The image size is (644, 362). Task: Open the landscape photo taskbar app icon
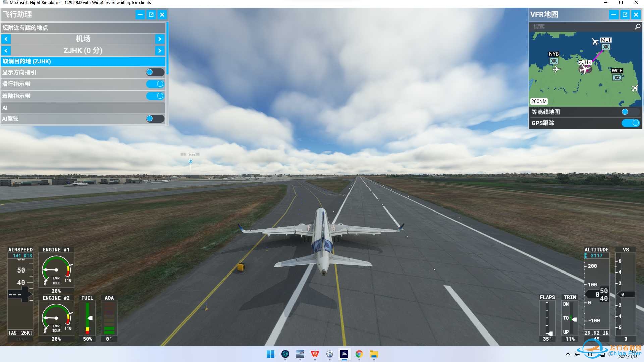click(x=300, y=354)
